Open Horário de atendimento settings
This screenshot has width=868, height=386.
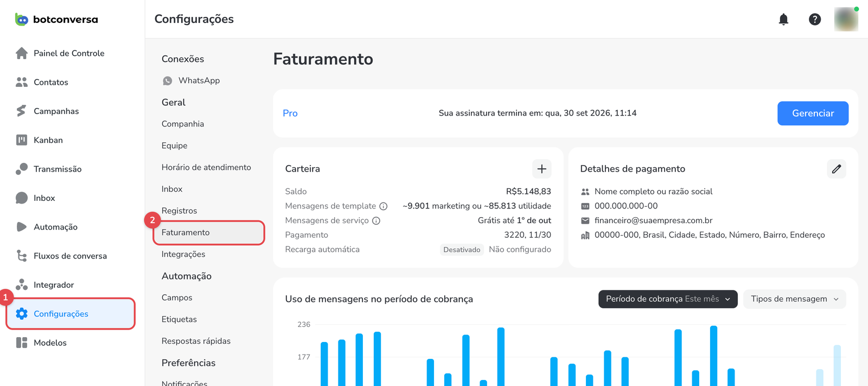pyautogui.click(x=206, y=167)
